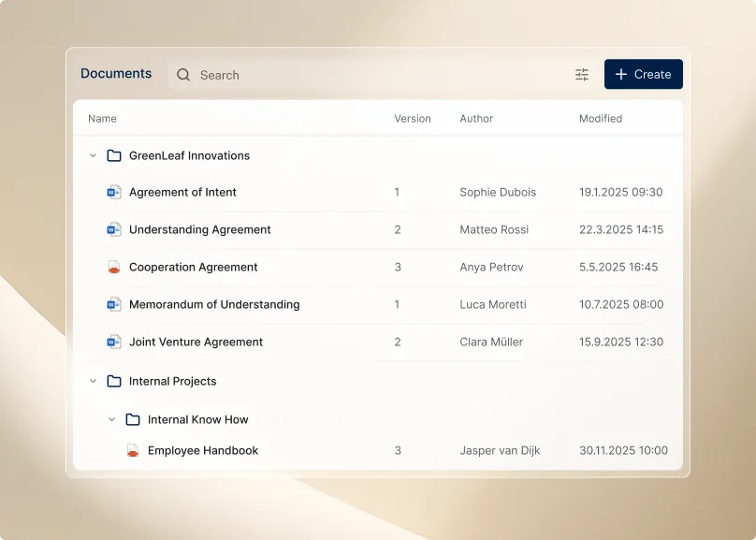
Task: Sort by the Author column header
Action: click(x=476, y=119)
